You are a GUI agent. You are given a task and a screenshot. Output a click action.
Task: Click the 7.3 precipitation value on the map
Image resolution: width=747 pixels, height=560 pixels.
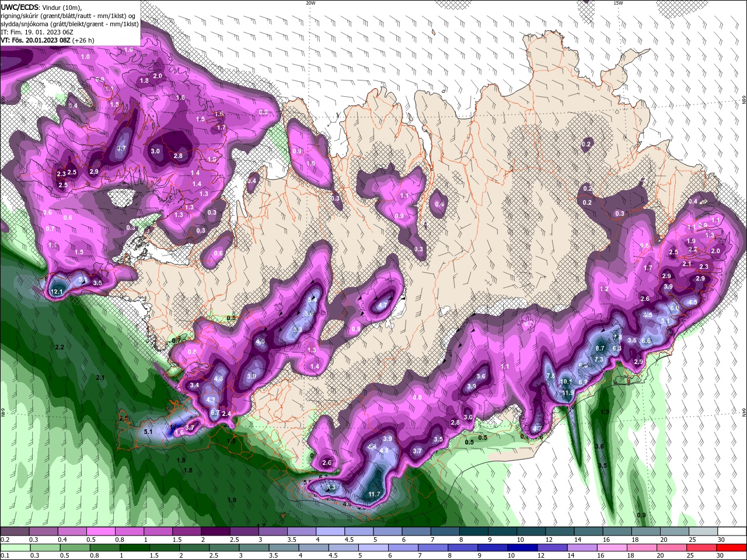tap(598, 359)
